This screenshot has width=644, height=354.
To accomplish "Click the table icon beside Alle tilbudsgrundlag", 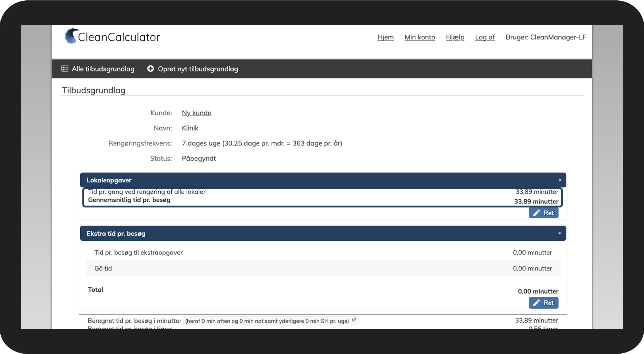I will pyautogui.click(x=65, y=69).
